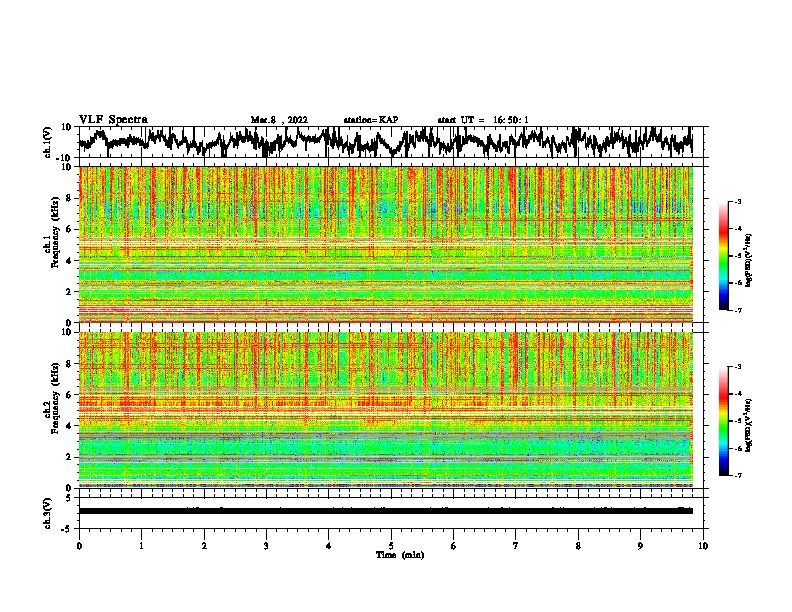Click the "-3" label on ch.2 colorbar
This screenshot has width=792, height=612.
[x=738, y=367]
